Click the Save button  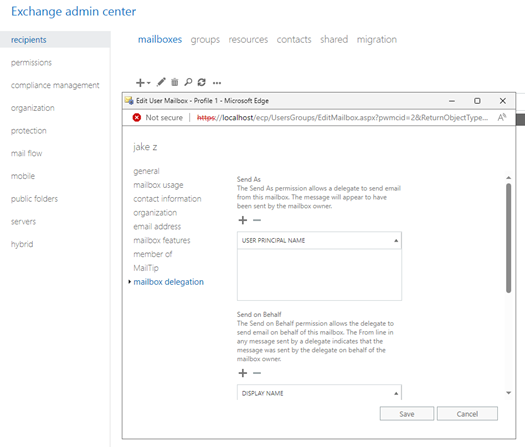coord(407,414)
